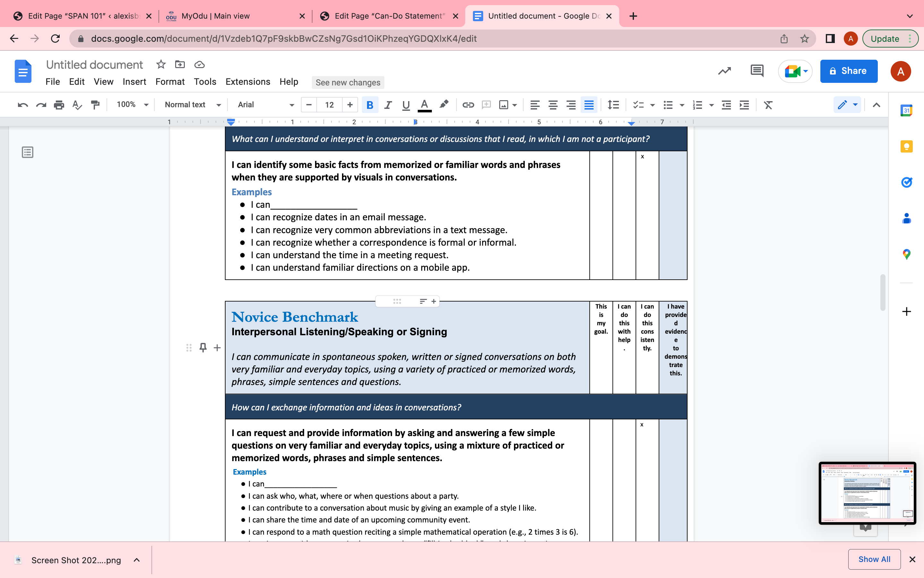Click See new changes
924x578 pixels.
pyautogui.click(x=348, y=83)
